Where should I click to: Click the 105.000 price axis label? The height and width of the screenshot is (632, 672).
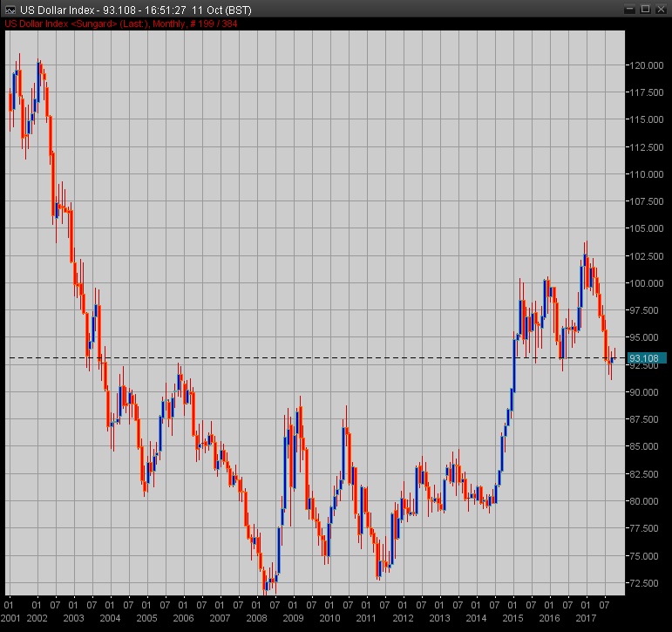tap(644, 228)
